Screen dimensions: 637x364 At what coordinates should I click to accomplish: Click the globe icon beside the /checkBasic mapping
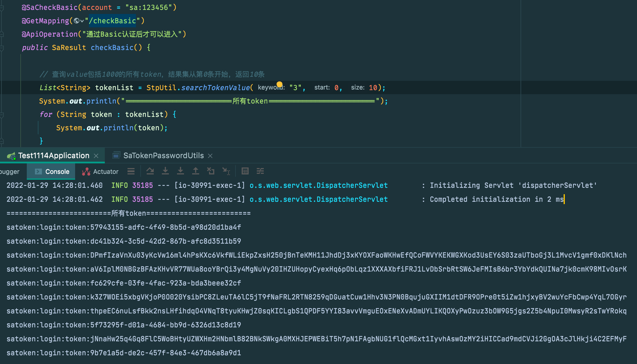(x=77, y=21)
